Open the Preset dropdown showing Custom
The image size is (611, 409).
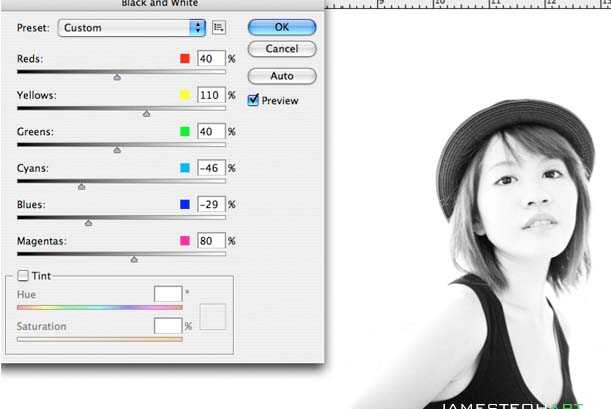[x=131, y=27]
